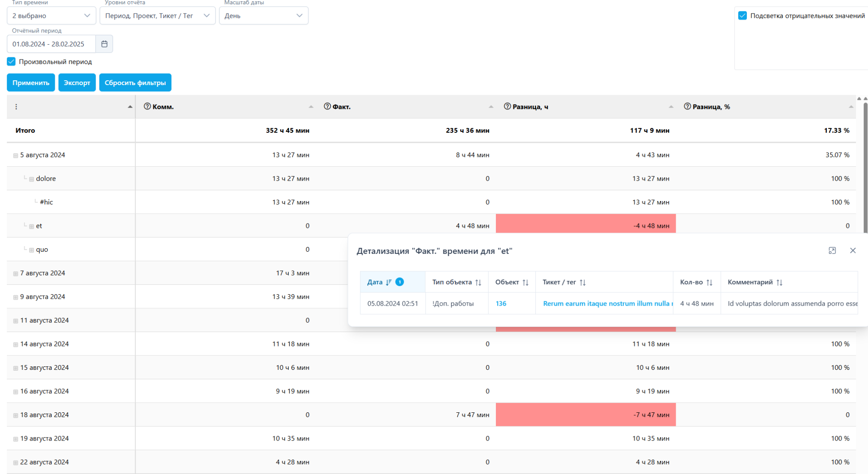Click the three-dots column menu icon
This screenshot has width=868, height=474.
16,107
